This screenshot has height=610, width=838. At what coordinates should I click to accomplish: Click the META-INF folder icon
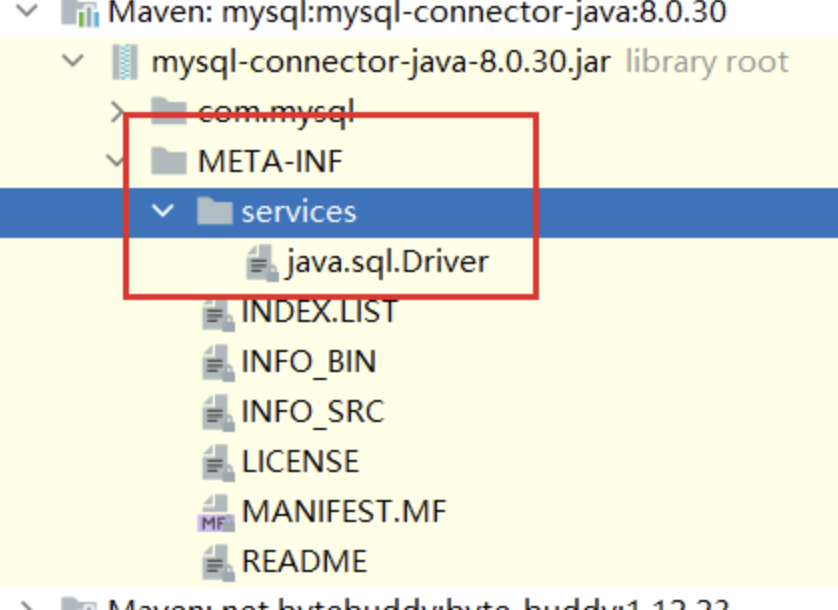click(169, 161)
